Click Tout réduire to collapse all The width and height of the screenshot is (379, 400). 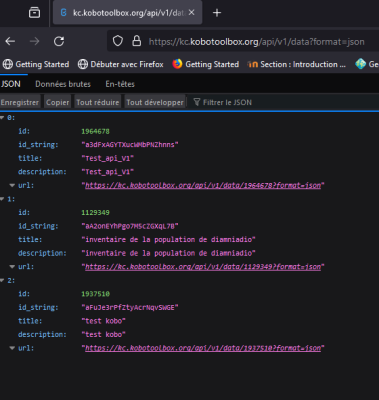point(98,102)
